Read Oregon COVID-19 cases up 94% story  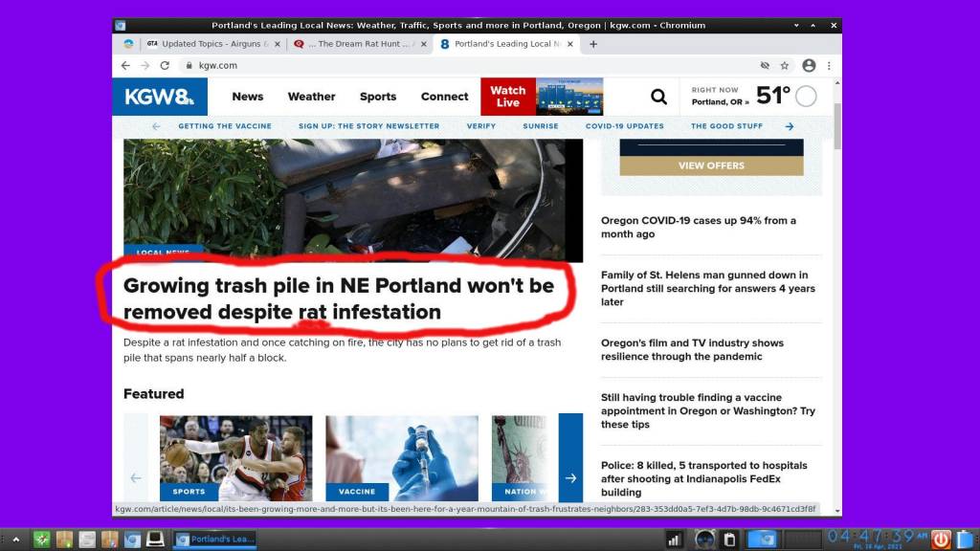coord(699,228)
